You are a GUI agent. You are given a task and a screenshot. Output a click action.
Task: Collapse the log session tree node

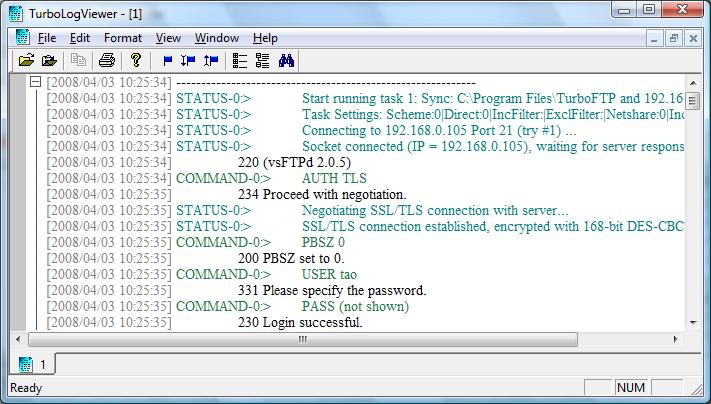tap(35, 82)
